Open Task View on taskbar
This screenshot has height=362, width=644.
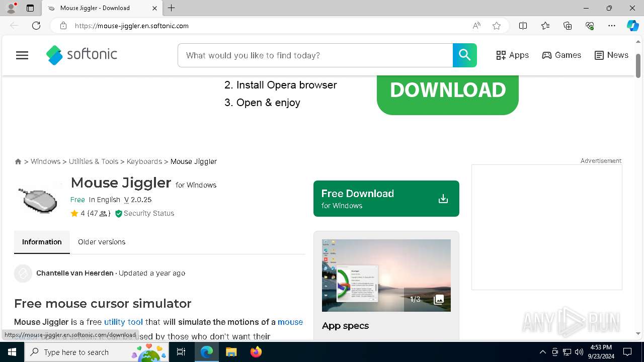point(181,352)
